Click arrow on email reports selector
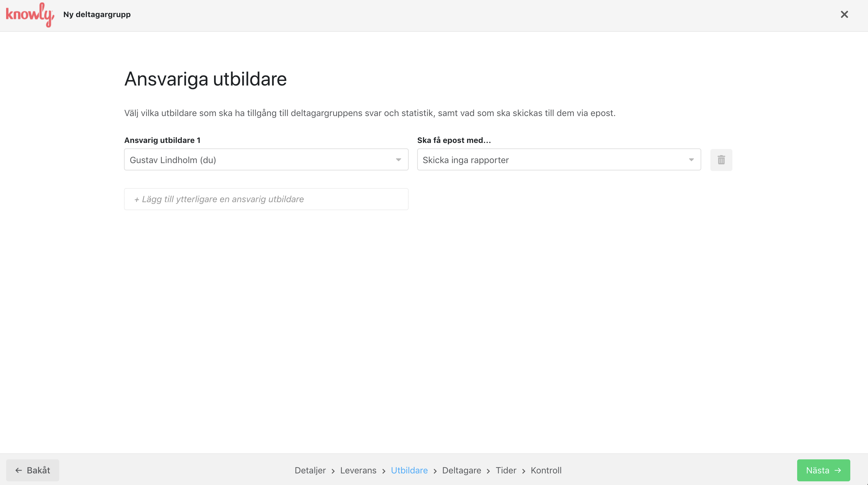The width and height of the screenshot is (868, 485). point(691,160)
